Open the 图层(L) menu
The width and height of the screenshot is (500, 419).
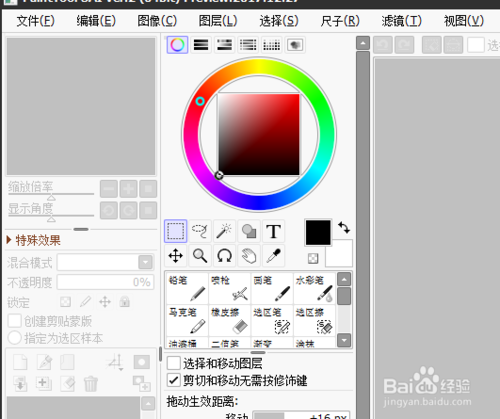click(x=218, y=21)
